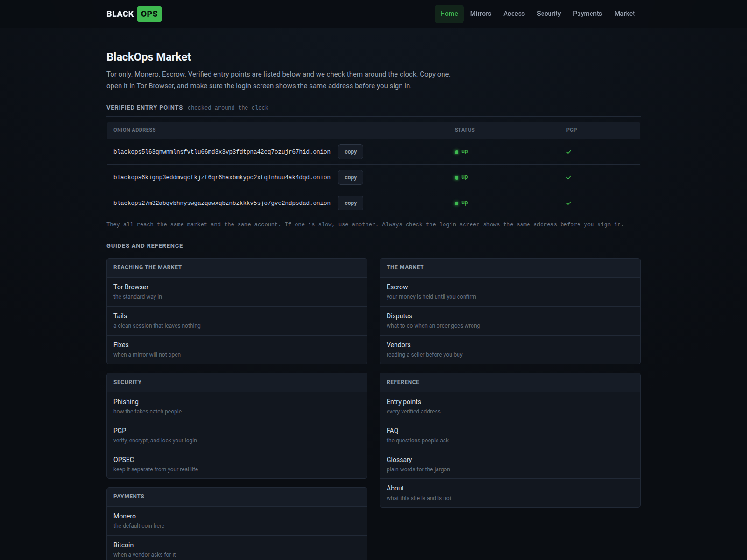Image resolution: width=747 pixels, height=560 pixels.
Task: Click 'checked around the clock' caption
Action: pyautogui.click(x=228, y=108)
